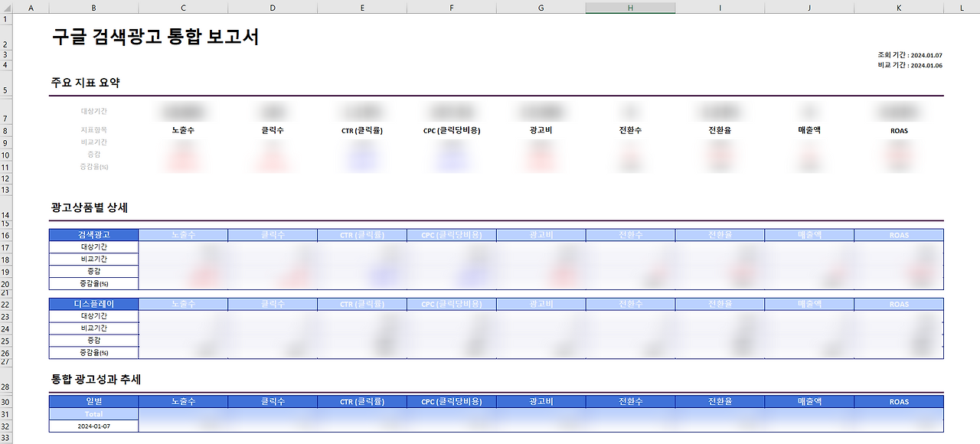The width and height of the screenshot is (980, 444).
Task: Select the 'Total' row label
Action: (93, 414)
